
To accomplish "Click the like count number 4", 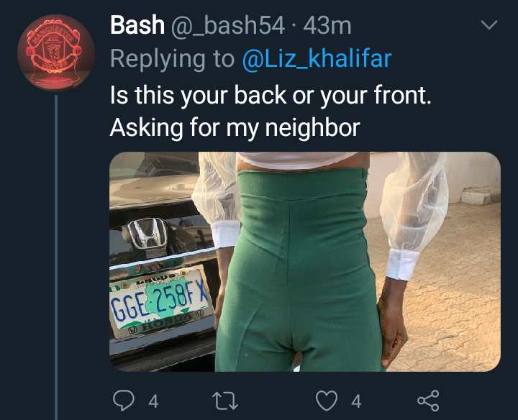I will tap(356, 401).
